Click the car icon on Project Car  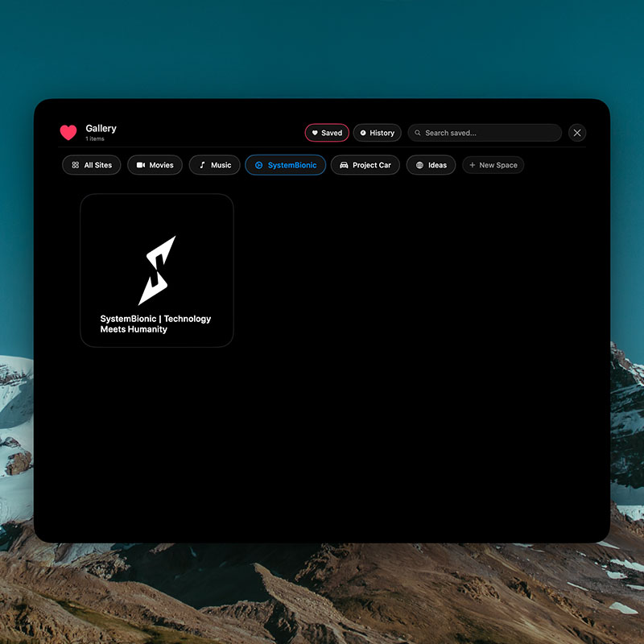coord(344,165)
